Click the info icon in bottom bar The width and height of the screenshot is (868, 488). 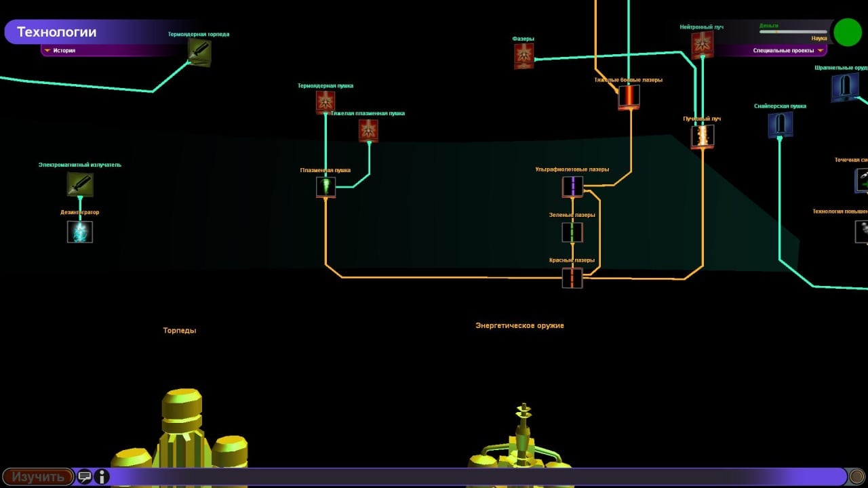pos(102,476)
